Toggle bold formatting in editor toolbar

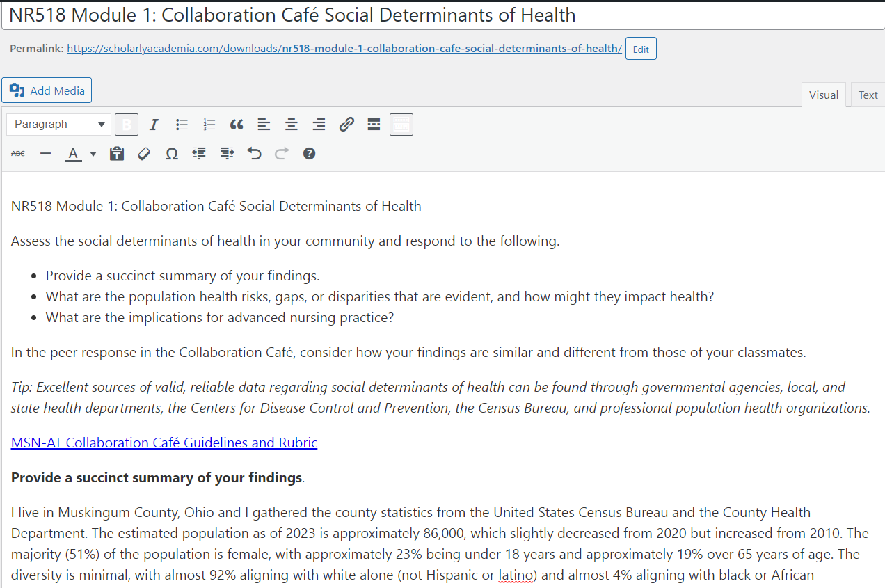point(127,125)
